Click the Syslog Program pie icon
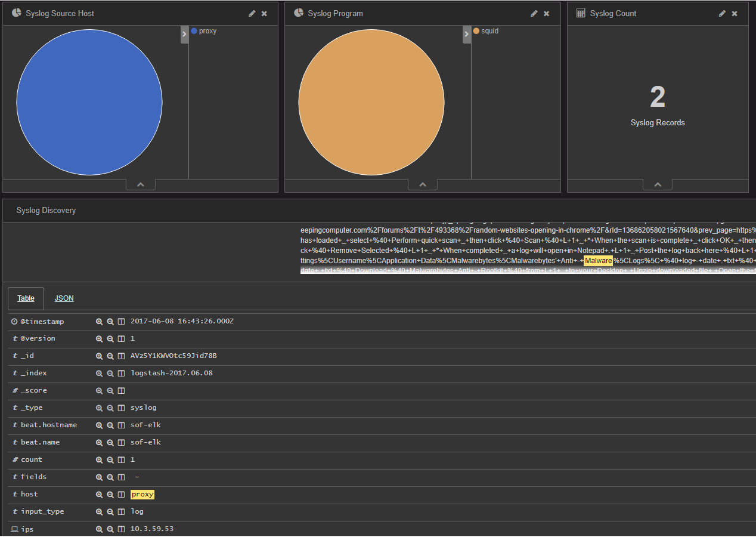 299,13
